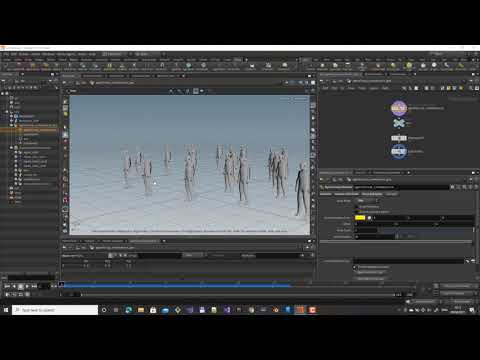Open Microsoft Edge from the taskbar
This screenshot has height=360, width=480.
pyautogui.click(x=128, y=310)
